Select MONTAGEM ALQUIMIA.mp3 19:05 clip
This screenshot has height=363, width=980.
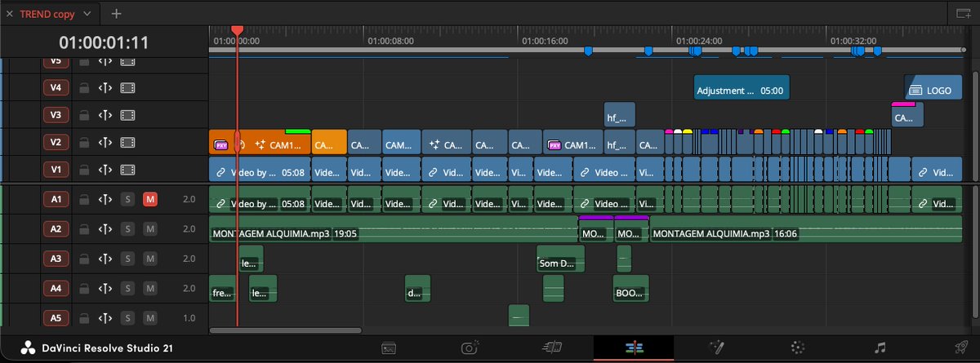(394, 230)
